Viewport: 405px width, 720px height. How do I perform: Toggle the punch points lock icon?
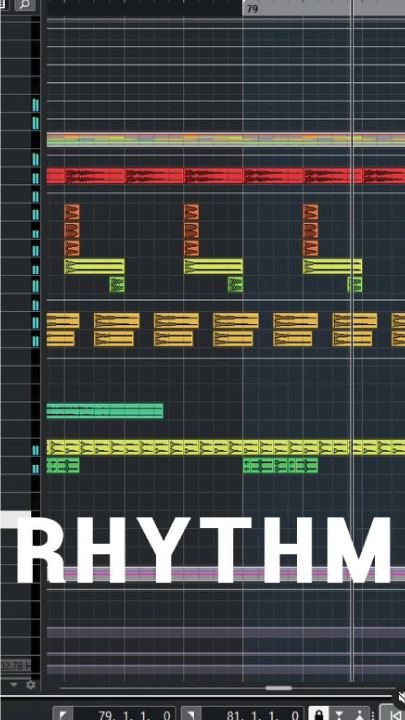(x=318, y=714)
